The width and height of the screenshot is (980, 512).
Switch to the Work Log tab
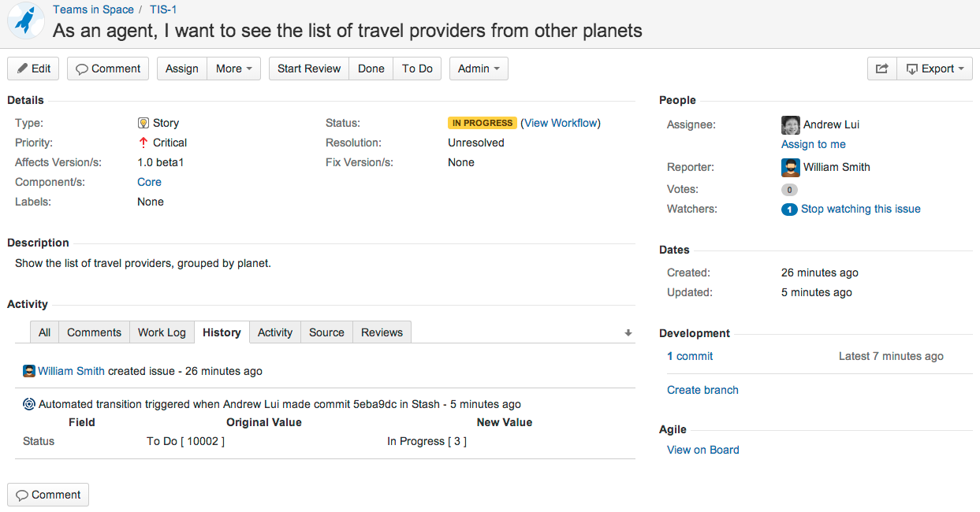coord(162,332)
